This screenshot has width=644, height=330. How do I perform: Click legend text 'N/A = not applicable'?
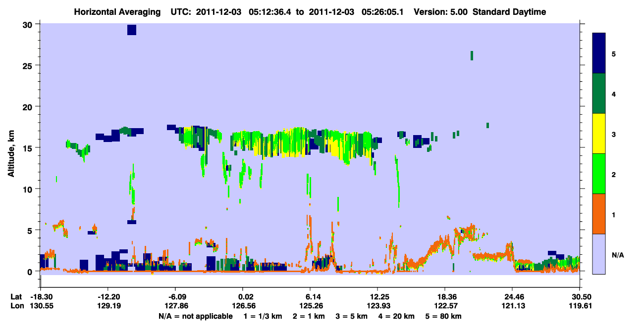click(195, 316)
